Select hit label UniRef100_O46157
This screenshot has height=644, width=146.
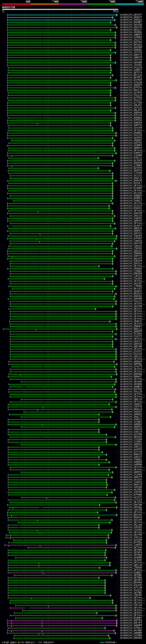(x=131, y=412)
